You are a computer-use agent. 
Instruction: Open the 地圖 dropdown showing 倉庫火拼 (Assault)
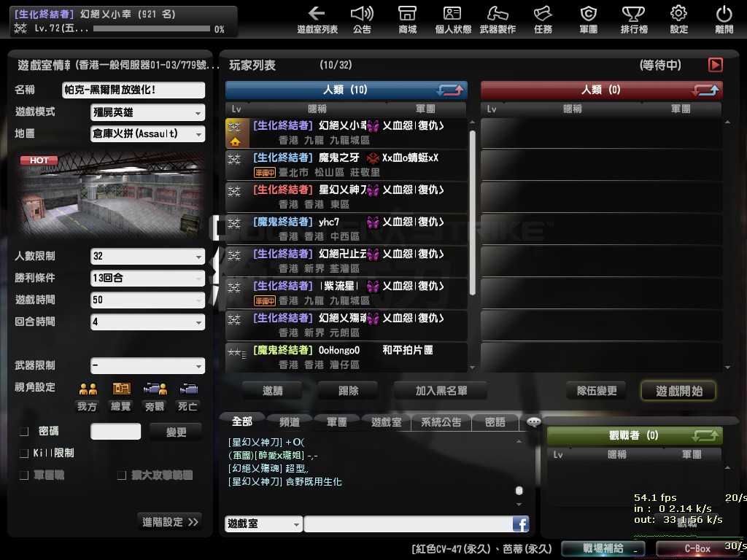(x=147, y=134)
